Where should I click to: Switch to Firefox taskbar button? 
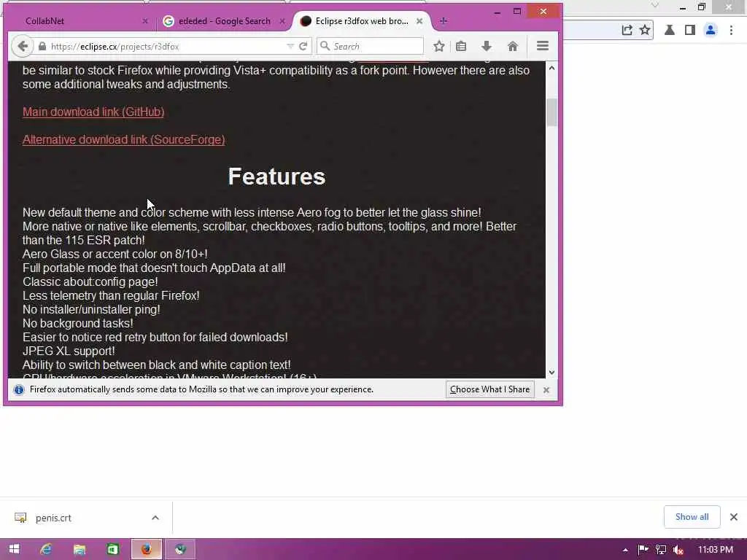pos(146,550)
